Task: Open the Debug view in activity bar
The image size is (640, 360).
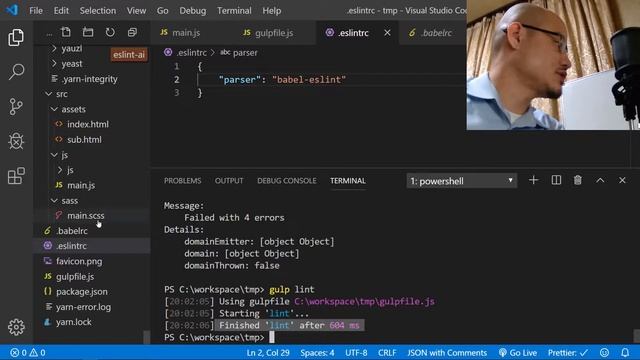Action: (x=16, y=141)
